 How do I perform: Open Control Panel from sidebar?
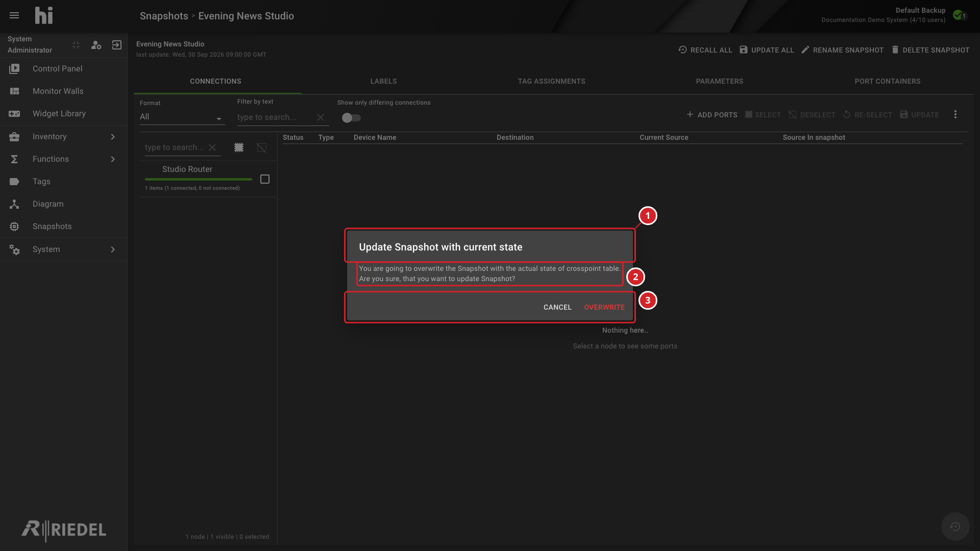(63, 68)
